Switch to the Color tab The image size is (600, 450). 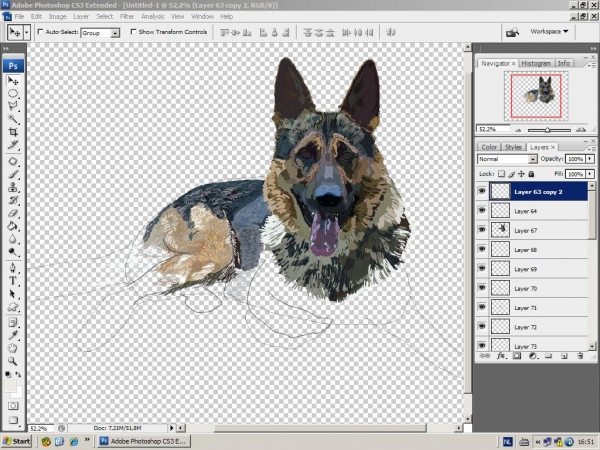click(x=489, y=147)
